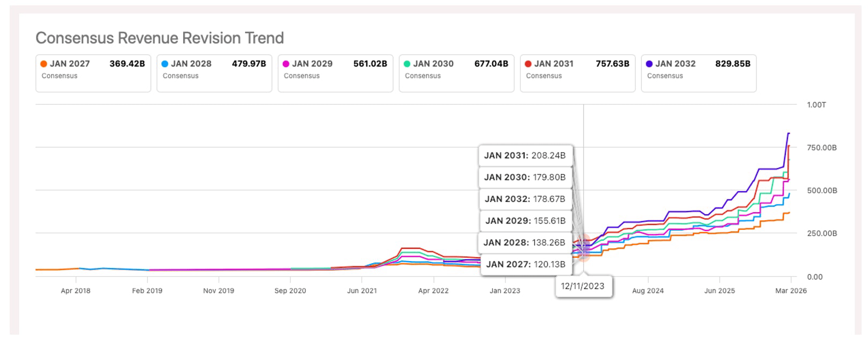
Task: Select the JAN 2032 consensus legend card
Action: [x=699, y=74]
